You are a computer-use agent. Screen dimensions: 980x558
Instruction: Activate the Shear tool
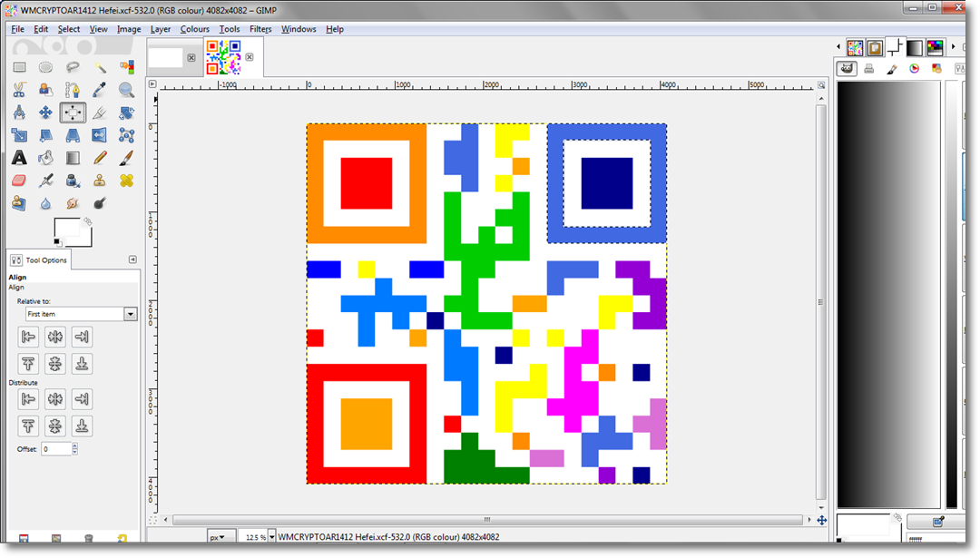click(45, 135)
